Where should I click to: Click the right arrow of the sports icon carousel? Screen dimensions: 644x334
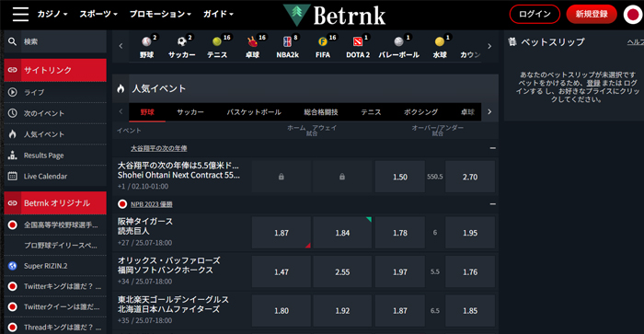click(489, 46)
